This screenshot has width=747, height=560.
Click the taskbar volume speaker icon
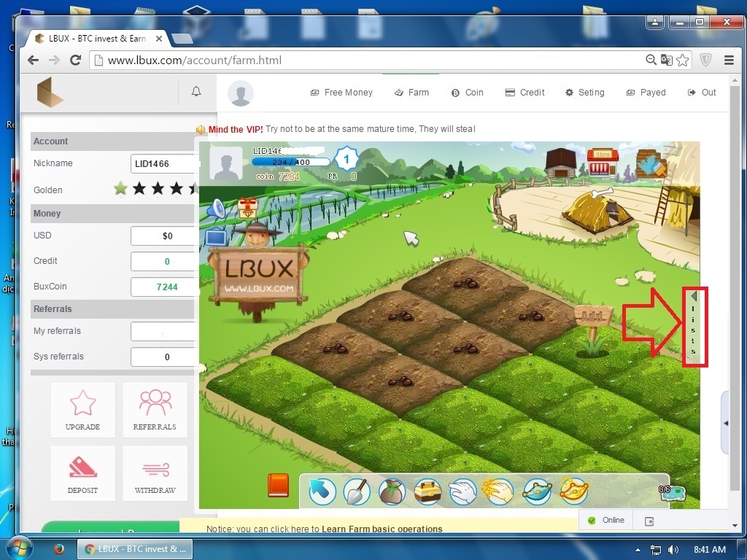click(x=673, y=550)
